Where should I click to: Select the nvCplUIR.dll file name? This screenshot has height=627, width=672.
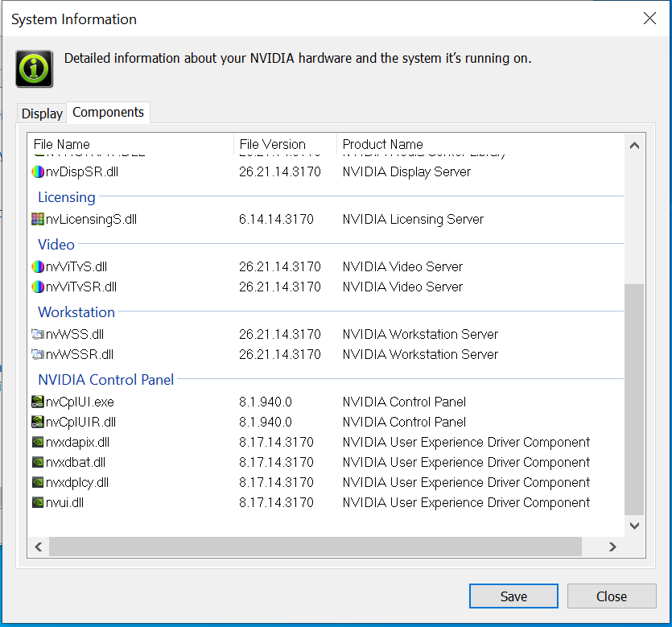click(80, 422)
